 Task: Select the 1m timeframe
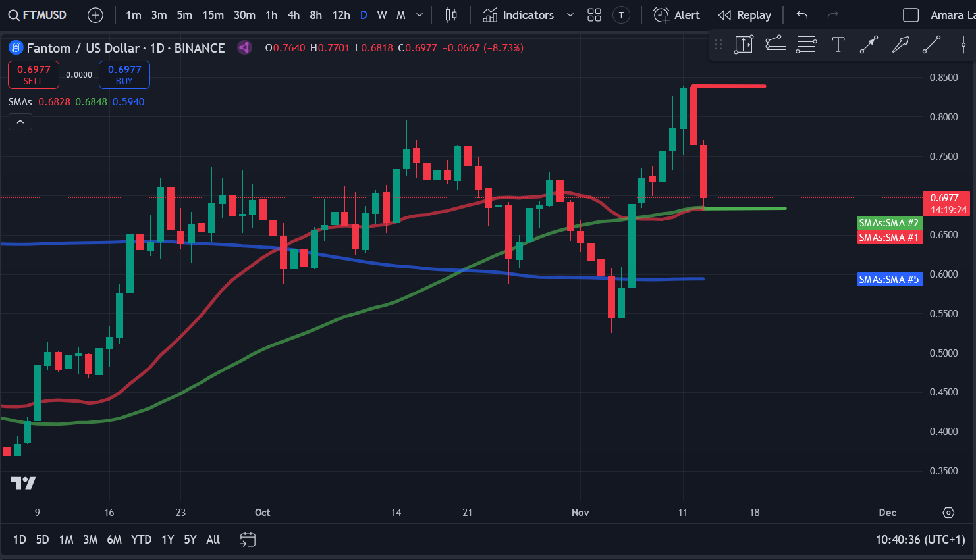(x=134, y=14)
